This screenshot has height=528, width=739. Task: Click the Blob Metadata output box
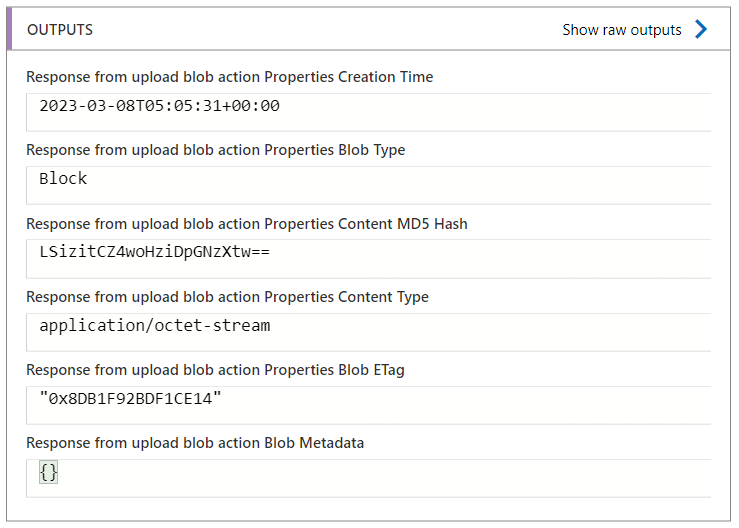tap(369, 478)
